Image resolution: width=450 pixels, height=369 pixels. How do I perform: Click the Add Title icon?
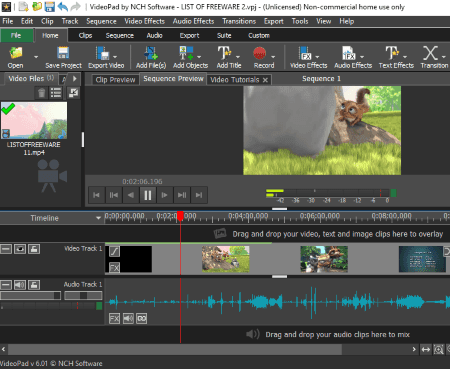pyautogui.click(x=224, y=53)
